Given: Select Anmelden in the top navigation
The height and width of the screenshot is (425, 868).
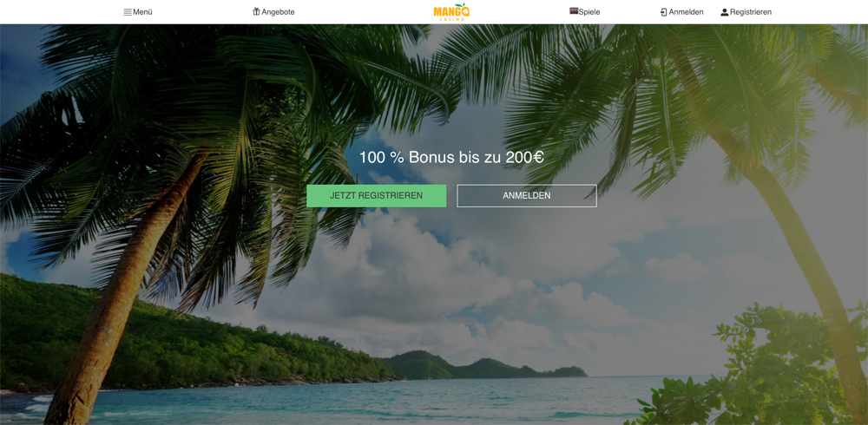Looking at the screenshot, I should point(686,11).
